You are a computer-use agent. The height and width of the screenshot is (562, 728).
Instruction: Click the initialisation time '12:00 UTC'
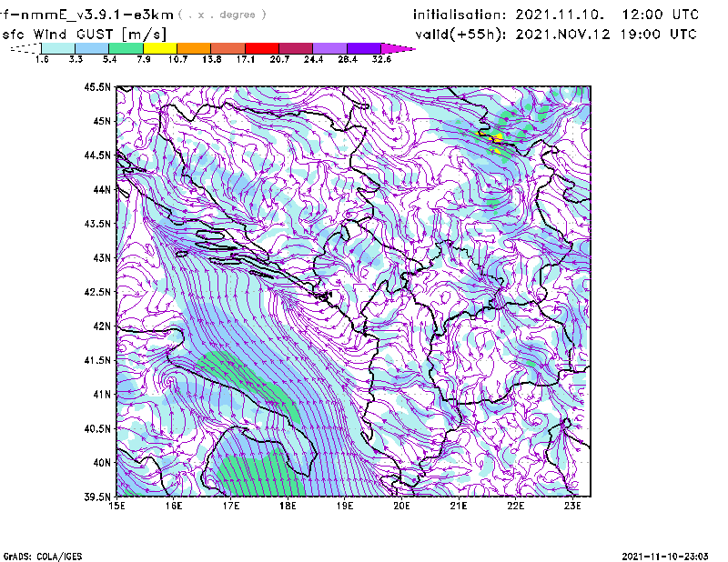(x=661, y=15)
